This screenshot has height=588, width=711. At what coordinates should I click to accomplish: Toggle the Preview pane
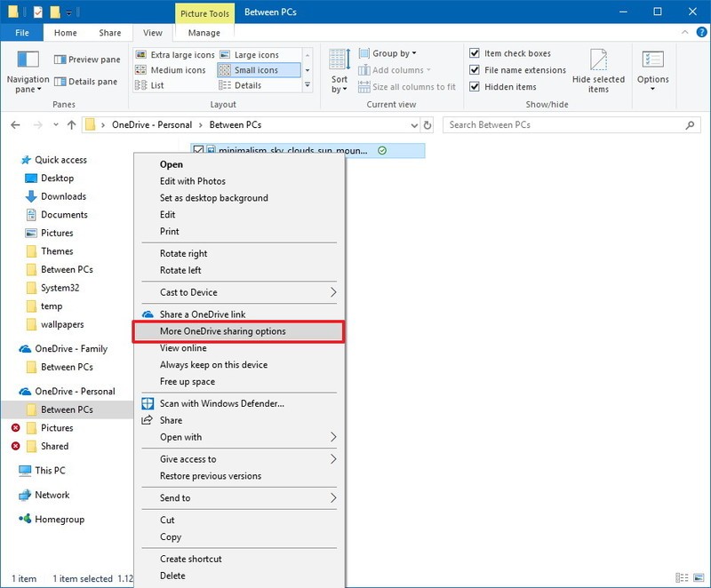point(87,60)
